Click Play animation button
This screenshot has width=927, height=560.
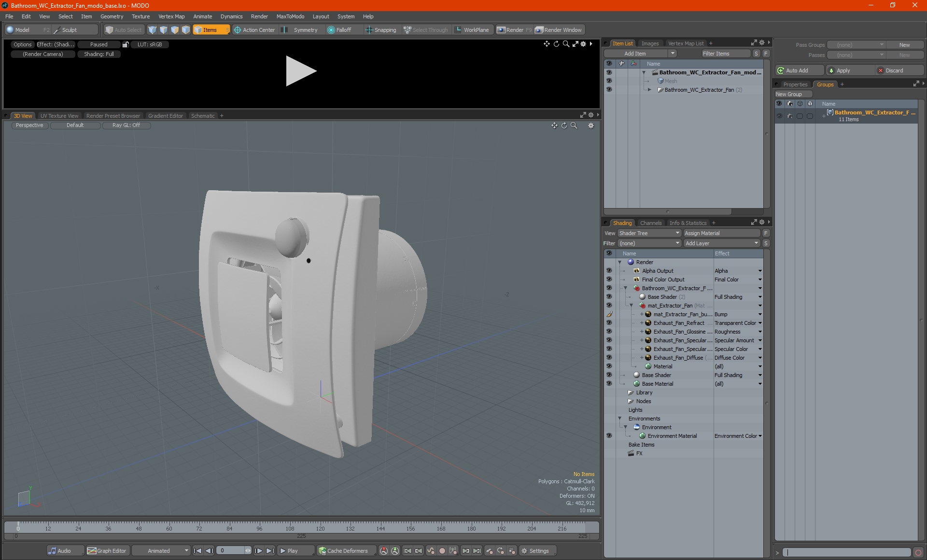point(295,551)
